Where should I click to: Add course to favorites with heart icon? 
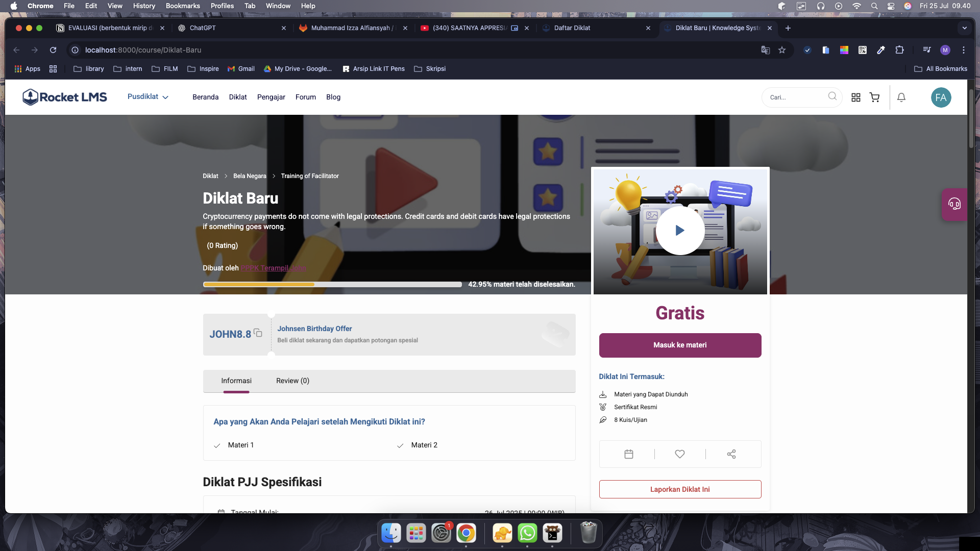tap(680, 454)
